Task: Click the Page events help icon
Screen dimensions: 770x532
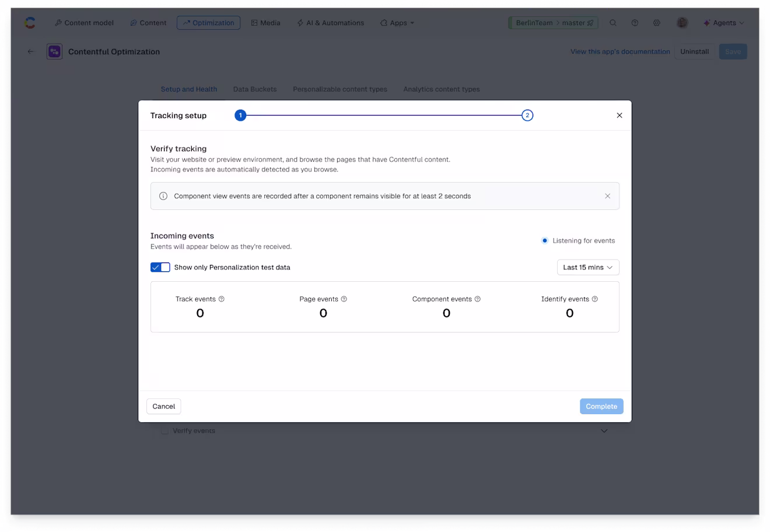Action: pyautogui.click(x=344, y=299)
